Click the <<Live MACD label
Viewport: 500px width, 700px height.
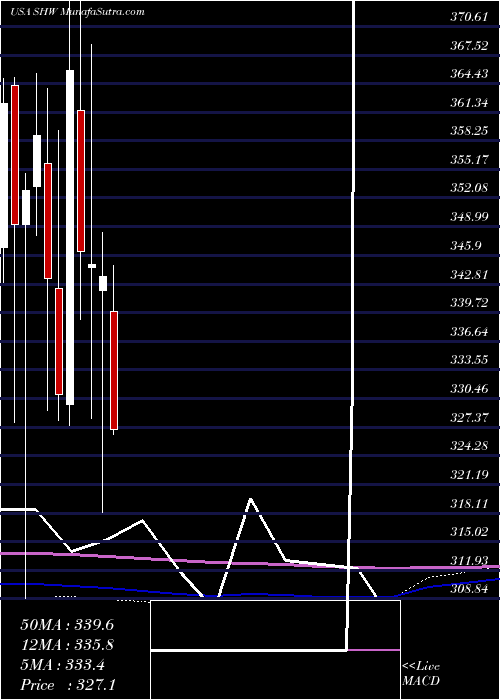click(421, 674)
